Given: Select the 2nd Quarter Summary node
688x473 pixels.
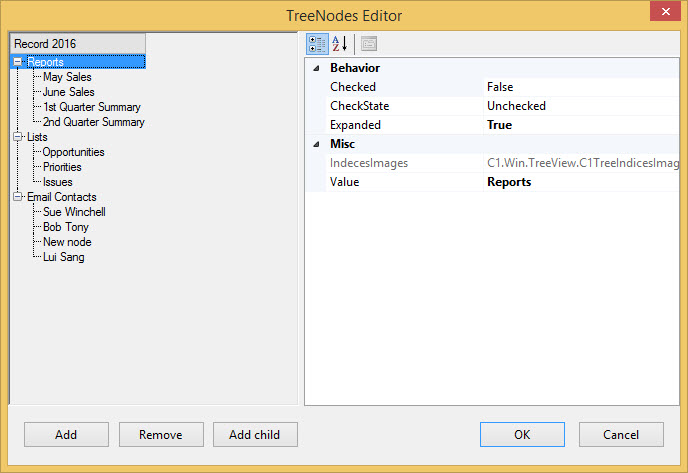Looking at the screenshot, I should [x=93, y=122].
